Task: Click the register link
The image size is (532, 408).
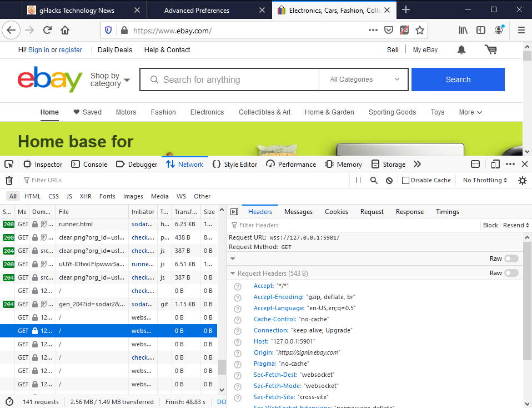Action: click(71, 50)
